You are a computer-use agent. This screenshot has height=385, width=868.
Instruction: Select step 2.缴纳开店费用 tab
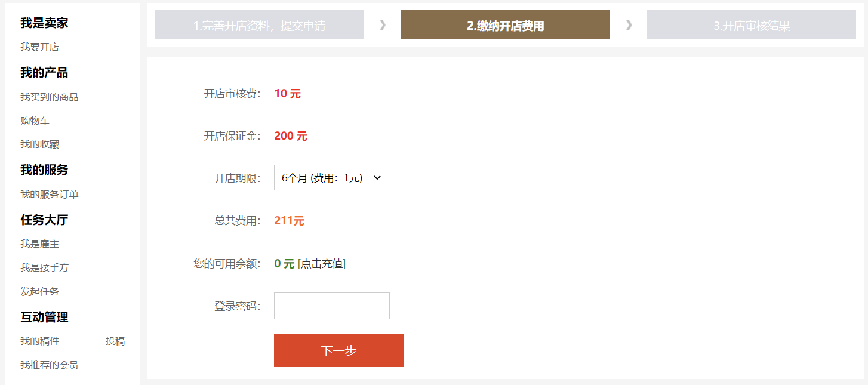pos(505,26)
